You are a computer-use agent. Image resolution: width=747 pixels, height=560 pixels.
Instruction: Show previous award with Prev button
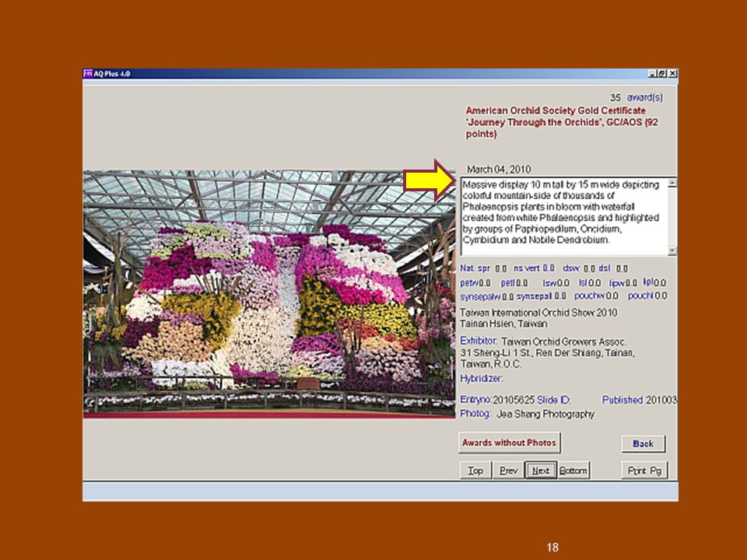pyautogui.click(x=508, y=471)
